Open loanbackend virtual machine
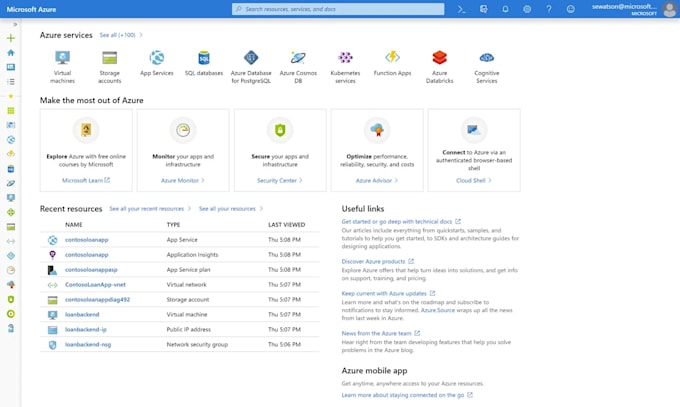Screen dimensions: 680x407 click(x=82, y=315)
